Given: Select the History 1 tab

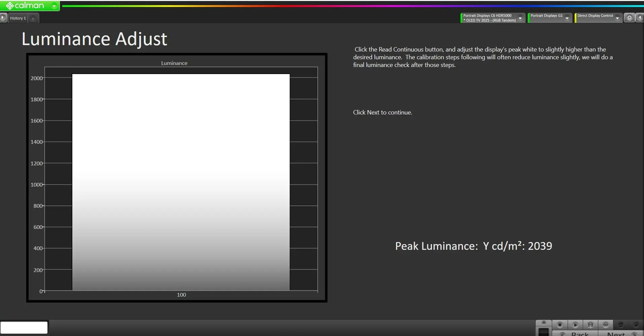Looking at the screenshot, I should [18, 18].
